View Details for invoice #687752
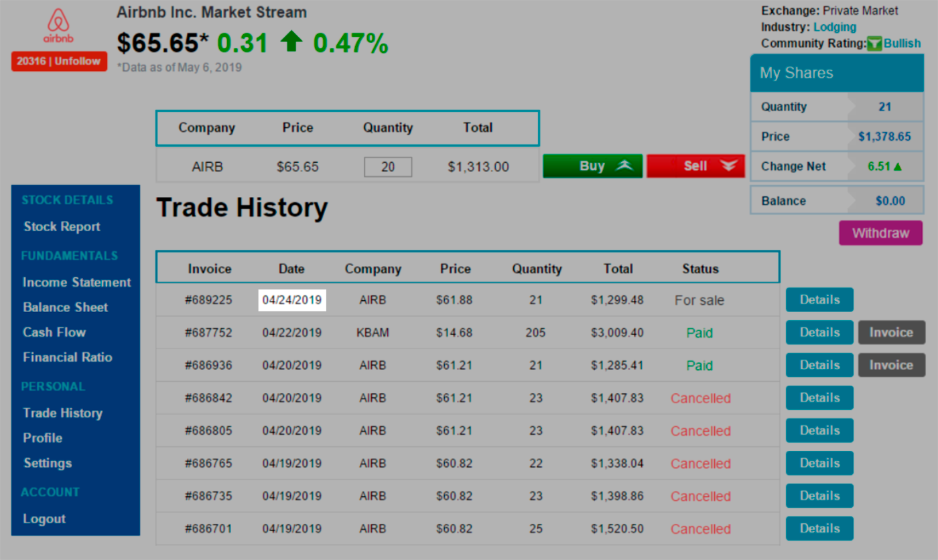Image resolution: width=938 pixels, height=560 pixels. click(x=819, y=332)
